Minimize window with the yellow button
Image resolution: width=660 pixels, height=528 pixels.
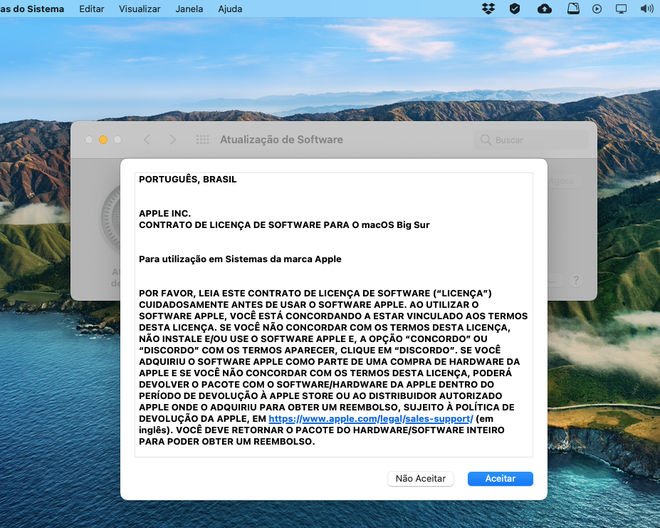[103, 140]
